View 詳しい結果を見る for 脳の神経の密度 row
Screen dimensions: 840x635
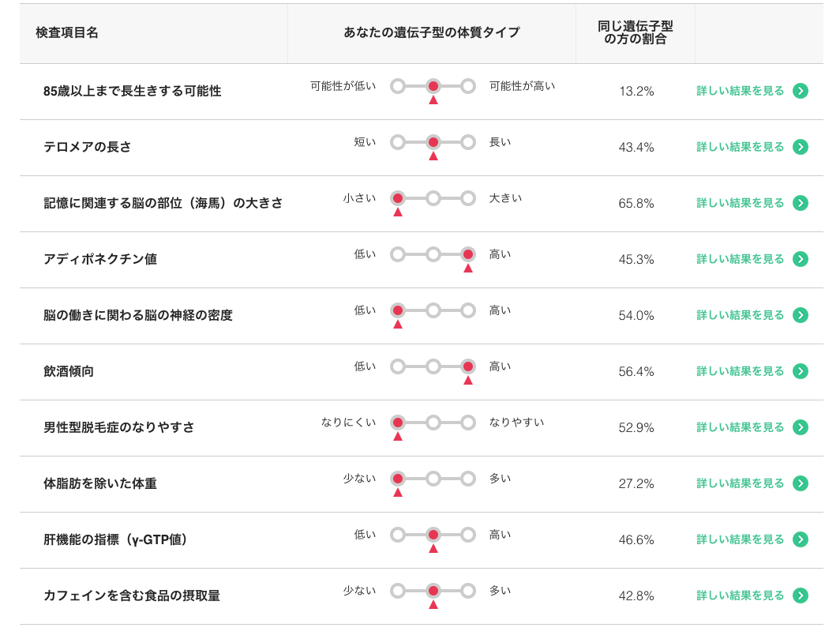(x=740, y=315)
